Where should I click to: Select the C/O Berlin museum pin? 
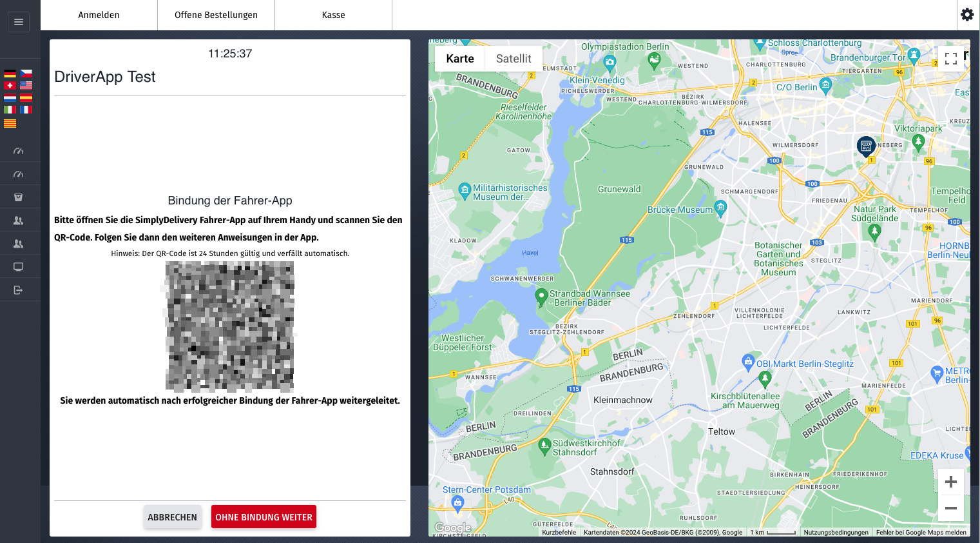coord(826,86)
